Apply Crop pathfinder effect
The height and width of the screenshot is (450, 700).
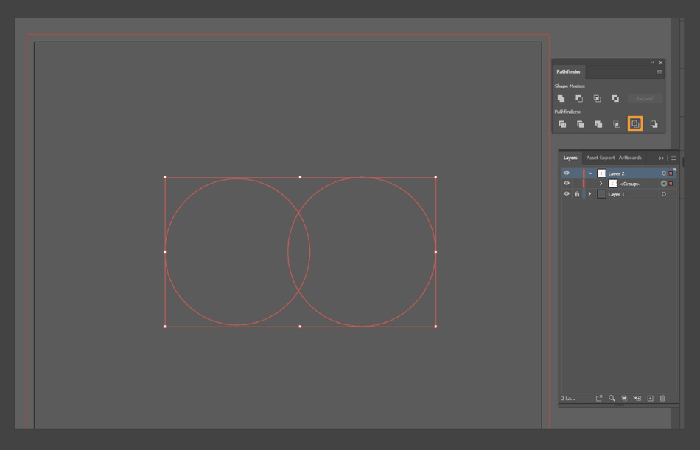tap(617, 124)
